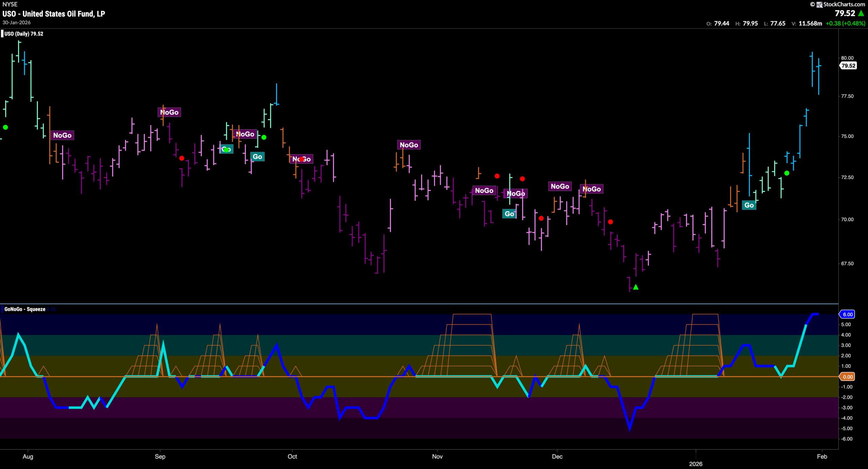The height and width of the screenshot is (469, 868).
Task: Click the Sep label on time axis
Action: click(x=160, y=456)
